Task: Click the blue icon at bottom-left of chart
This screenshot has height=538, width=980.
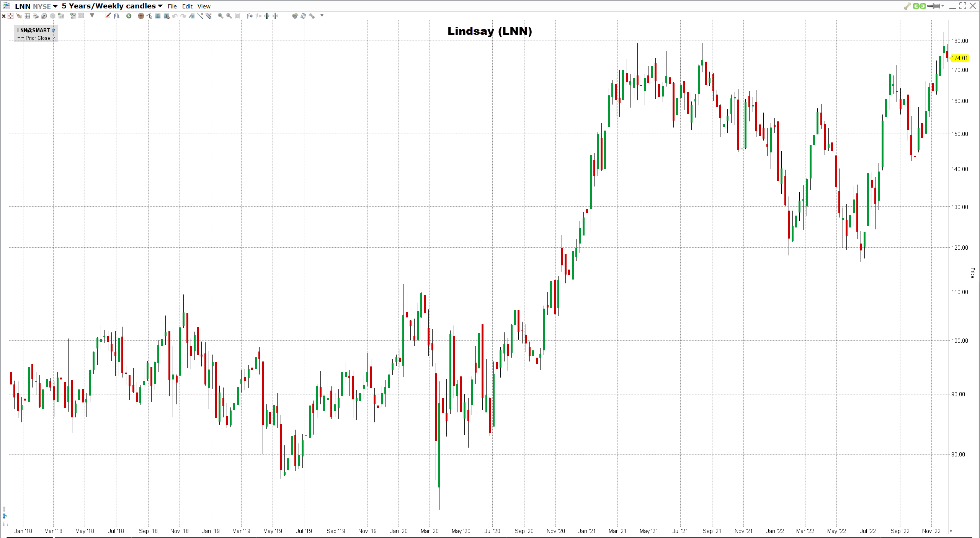Action: [x=5, y=516]
